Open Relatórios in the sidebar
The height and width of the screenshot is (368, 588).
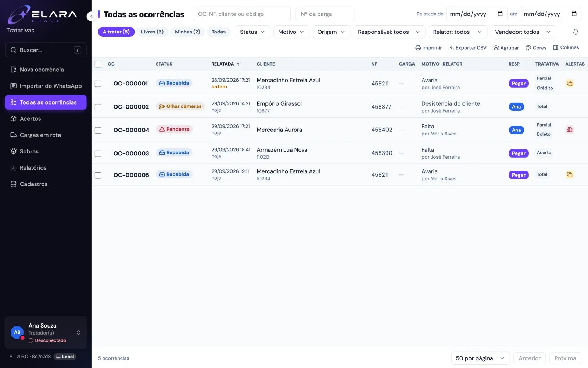click(x=46, y=168)
